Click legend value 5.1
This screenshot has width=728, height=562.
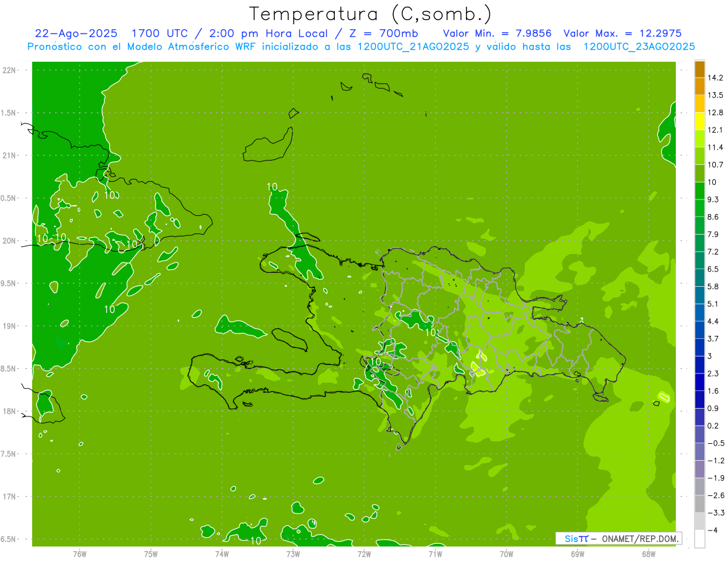click(x=713, y=304)
